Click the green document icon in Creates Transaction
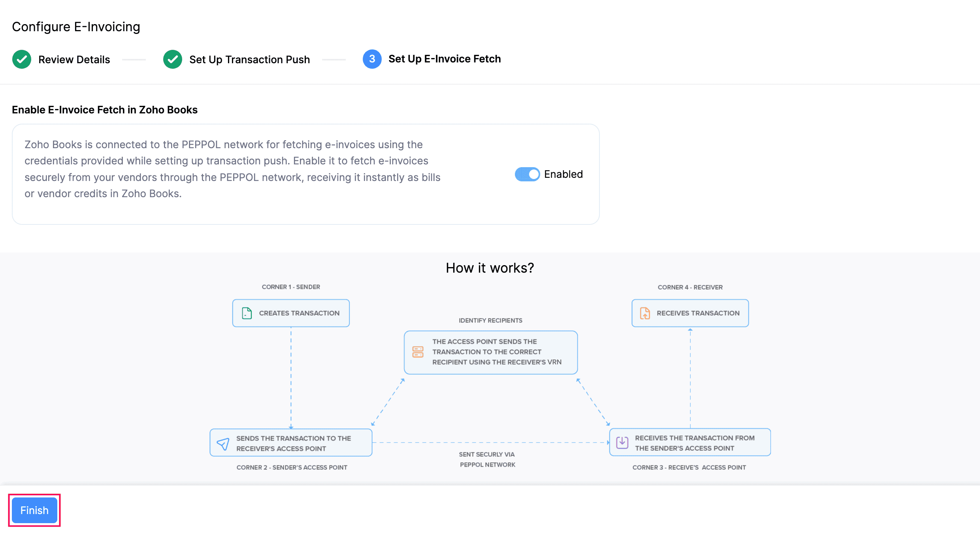Screen dimensions: 980x535 [247, 313]
